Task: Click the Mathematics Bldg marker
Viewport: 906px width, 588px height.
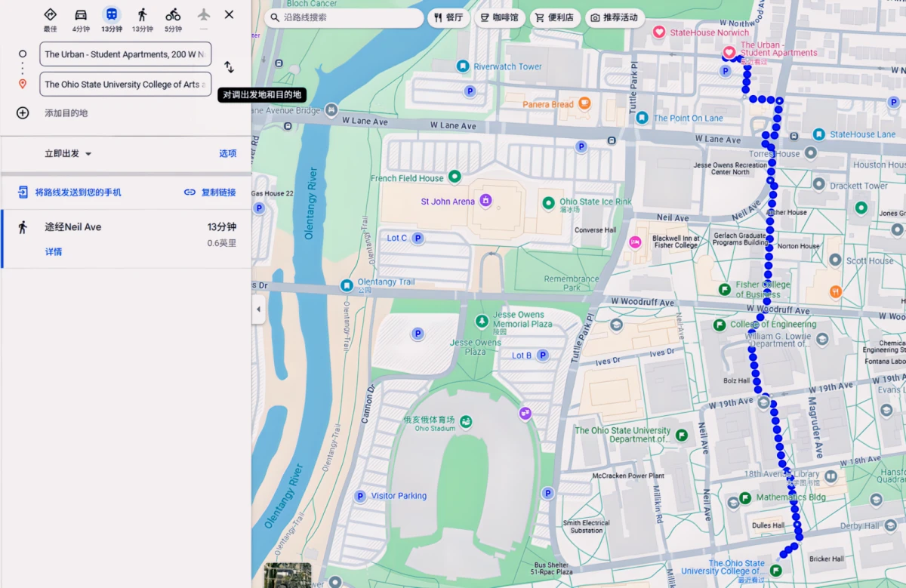Action: [744, 497]
